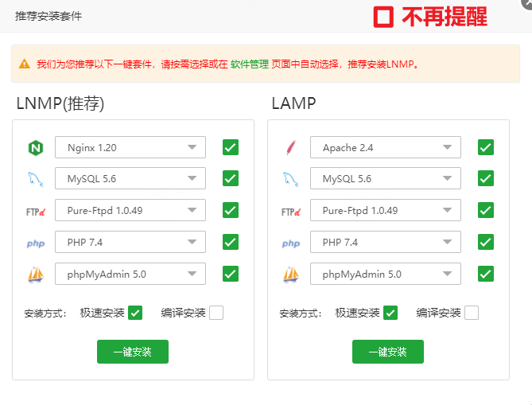Click the LNMP(推荐) heading
The height and width of the screenshot is (405, 532).
60,103
